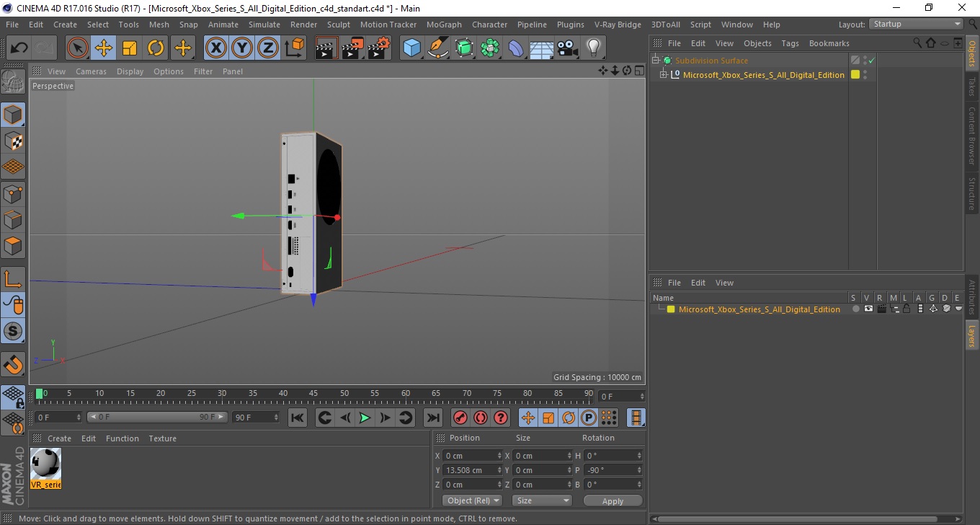
Task: Toggle X axis lock
Action: pyautogui.click(x=215, y=48)
